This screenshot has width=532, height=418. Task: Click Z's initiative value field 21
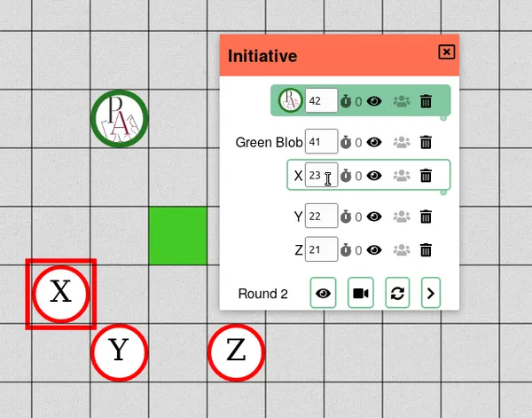321,249
